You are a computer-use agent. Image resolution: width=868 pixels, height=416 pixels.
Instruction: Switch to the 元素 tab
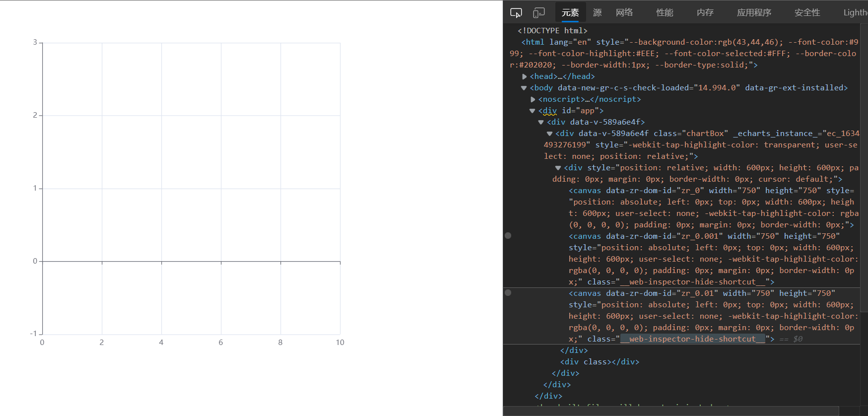pyautogui.click(x=570, y=13)
